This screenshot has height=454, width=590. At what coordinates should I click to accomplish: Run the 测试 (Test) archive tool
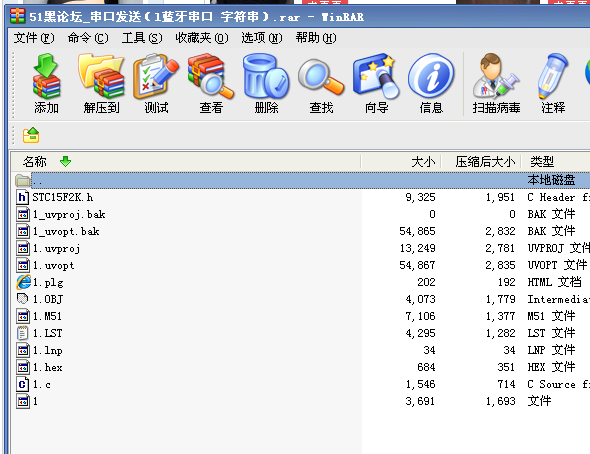click(x=156, y=84)
